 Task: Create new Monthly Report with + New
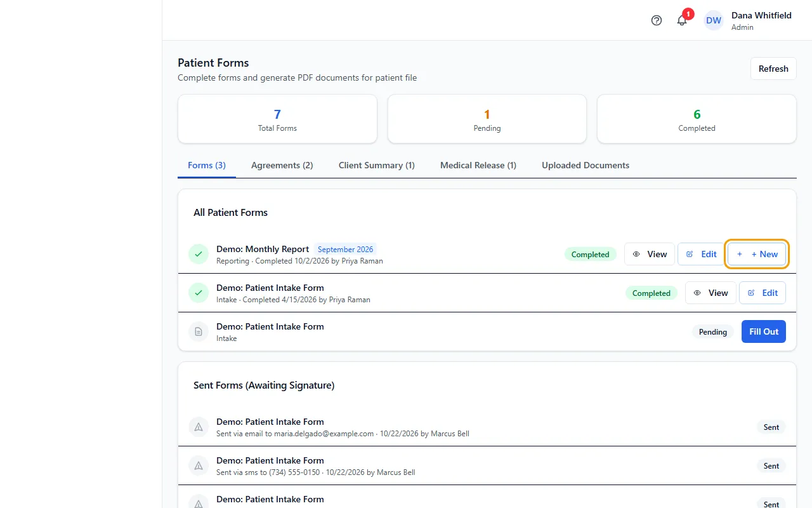click(x=757, y=254)
